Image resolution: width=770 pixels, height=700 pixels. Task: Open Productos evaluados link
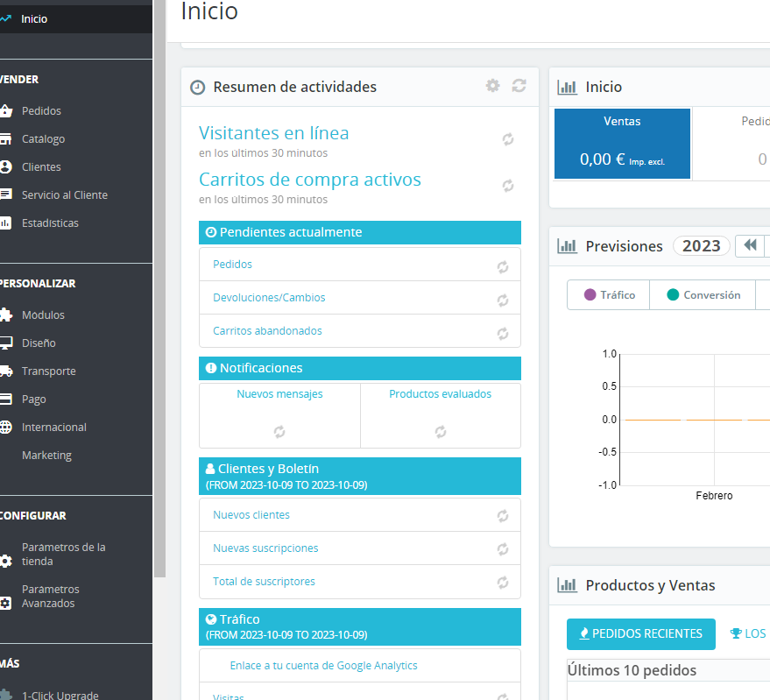pyautogui.click(x=440, y=394)
